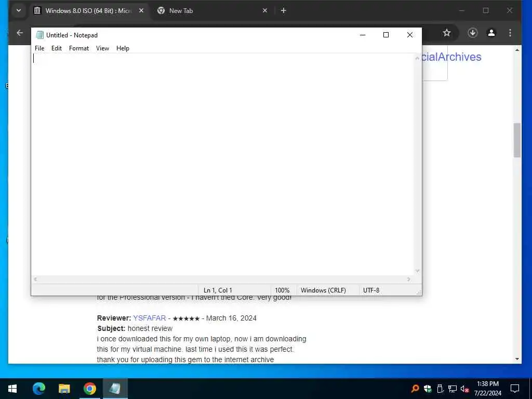Click Notepad horizontal scrollbar left arrow
This screenshot has height=399, width=532.
35,279
